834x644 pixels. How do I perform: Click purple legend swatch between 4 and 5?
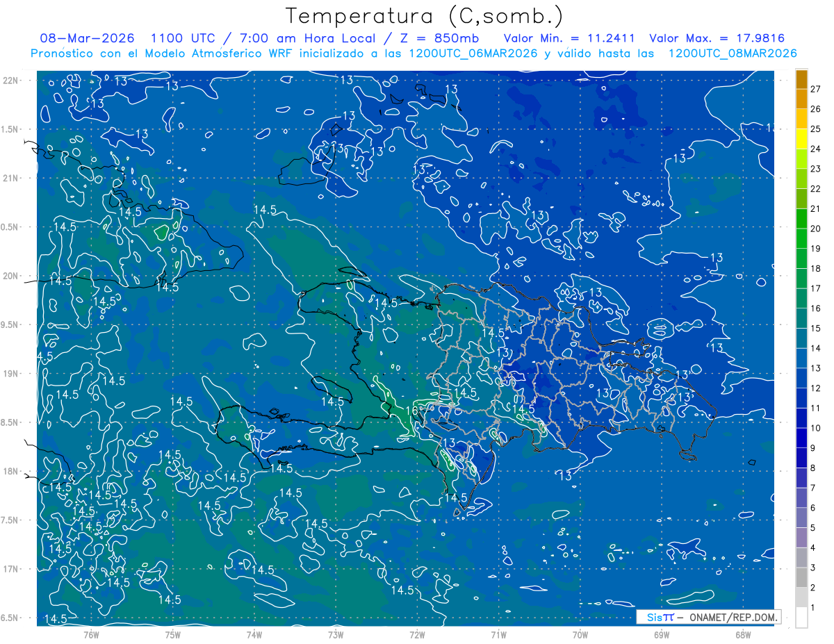point(801,538)
